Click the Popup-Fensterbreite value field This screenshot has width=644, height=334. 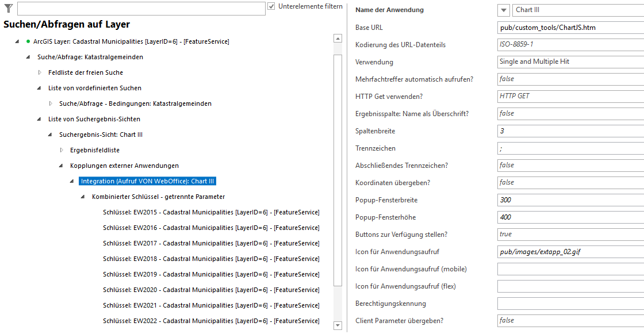(569, 199)
